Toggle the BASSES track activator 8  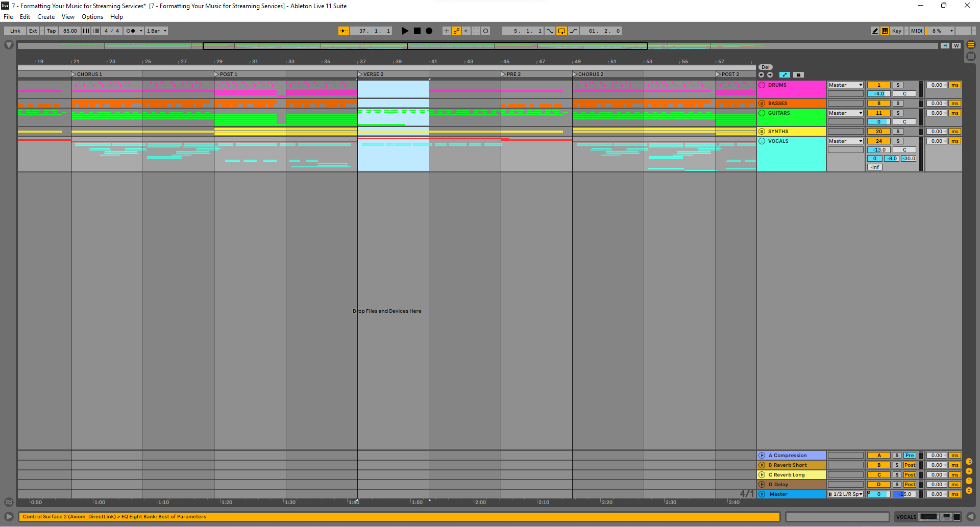(879, 104)
